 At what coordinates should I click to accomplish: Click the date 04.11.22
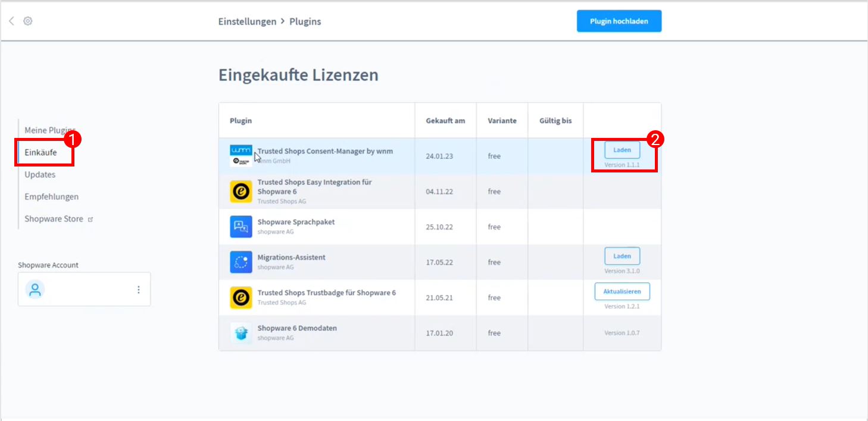pyautogui.click(x=439, y=191)
